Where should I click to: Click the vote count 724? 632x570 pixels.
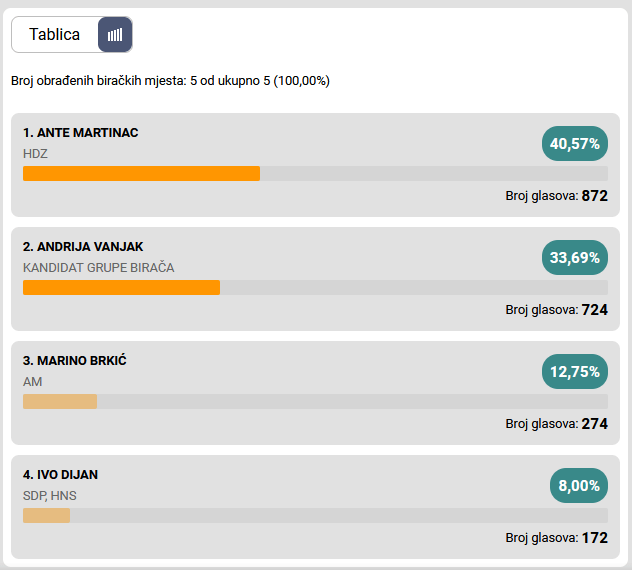click(x=594, y=310)
